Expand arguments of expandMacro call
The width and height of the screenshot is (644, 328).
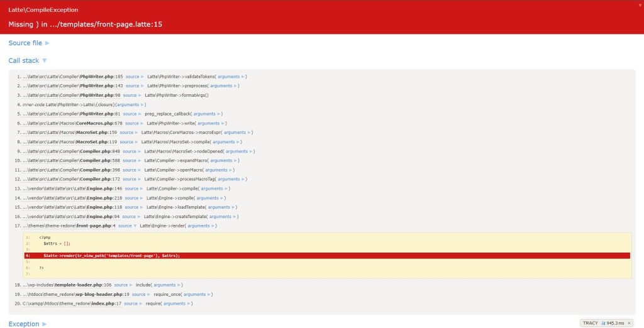tap(224, 160)
